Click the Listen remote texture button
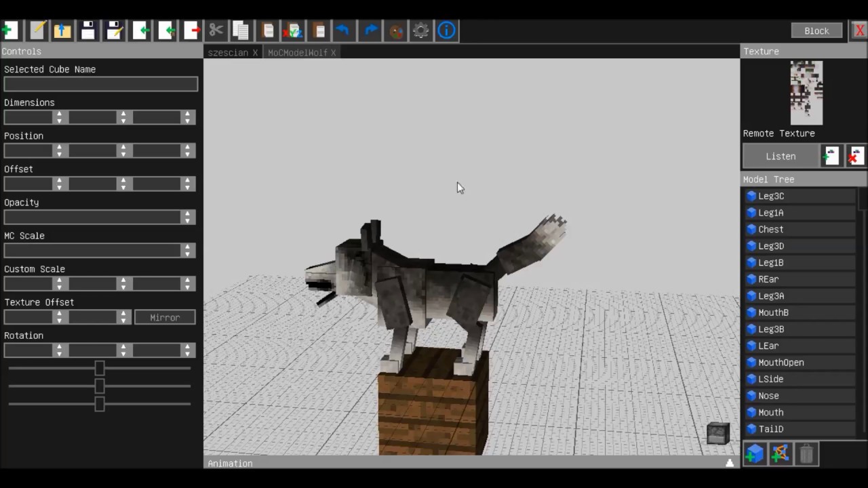 (x=781, y=157)
